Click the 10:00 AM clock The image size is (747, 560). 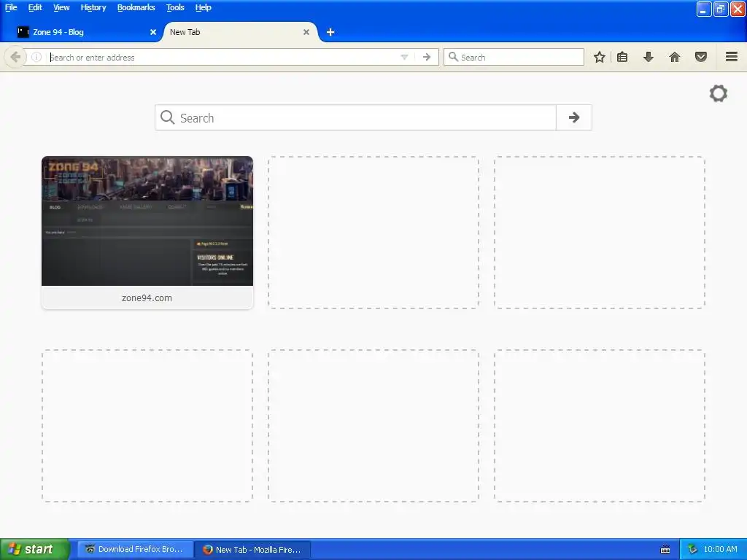pyautogui.click(x=720, y=549)
